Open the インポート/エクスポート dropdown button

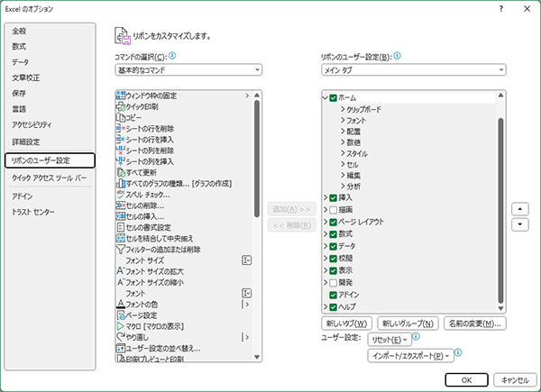click(410, 355)
